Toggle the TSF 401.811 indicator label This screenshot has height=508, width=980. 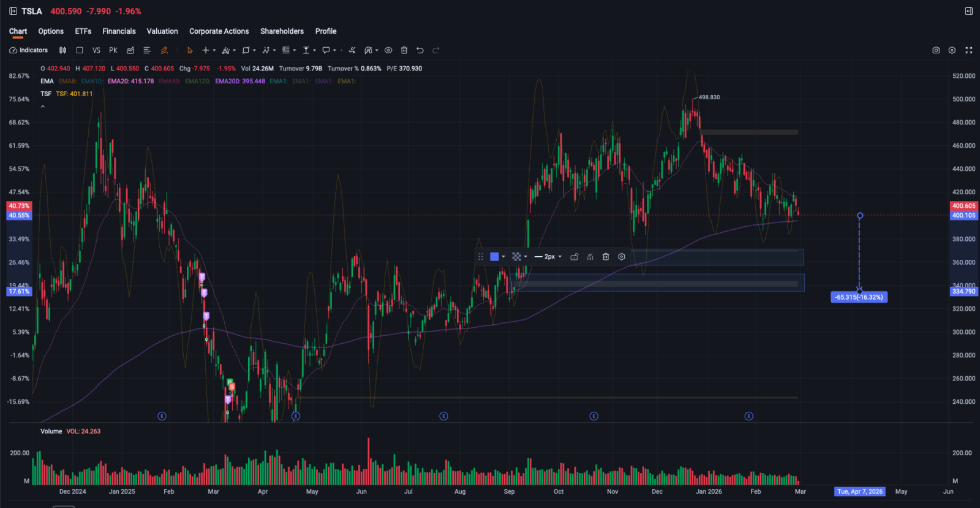coord(74,94)
